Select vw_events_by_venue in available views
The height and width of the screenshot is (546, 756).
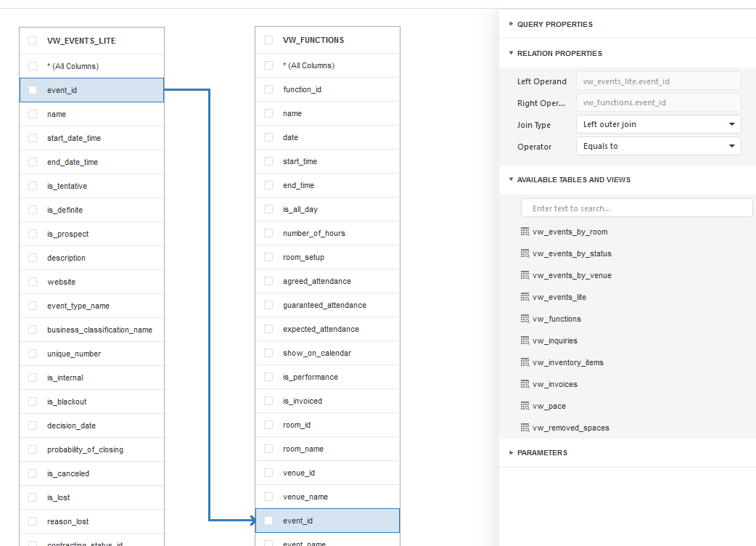572,275
